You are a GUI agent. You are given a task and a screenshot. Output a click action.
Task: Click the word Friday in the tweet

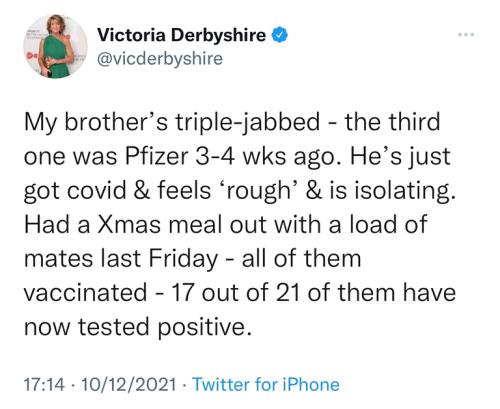point(183,259)
